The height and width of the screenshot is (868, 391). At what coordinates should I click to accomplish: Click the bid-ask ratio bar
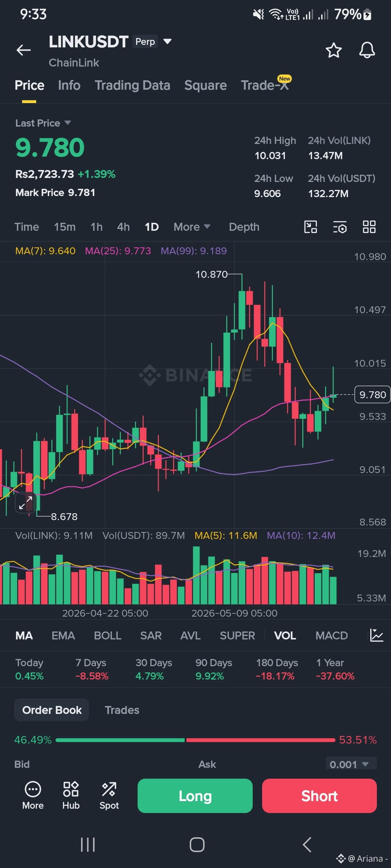coord(195,740)
